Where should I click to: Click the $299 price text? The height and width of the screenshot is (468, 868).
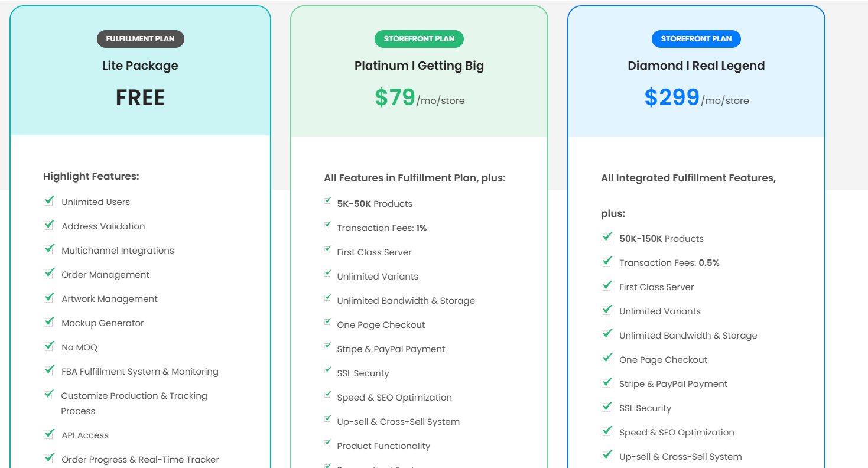tap(672, 97)
